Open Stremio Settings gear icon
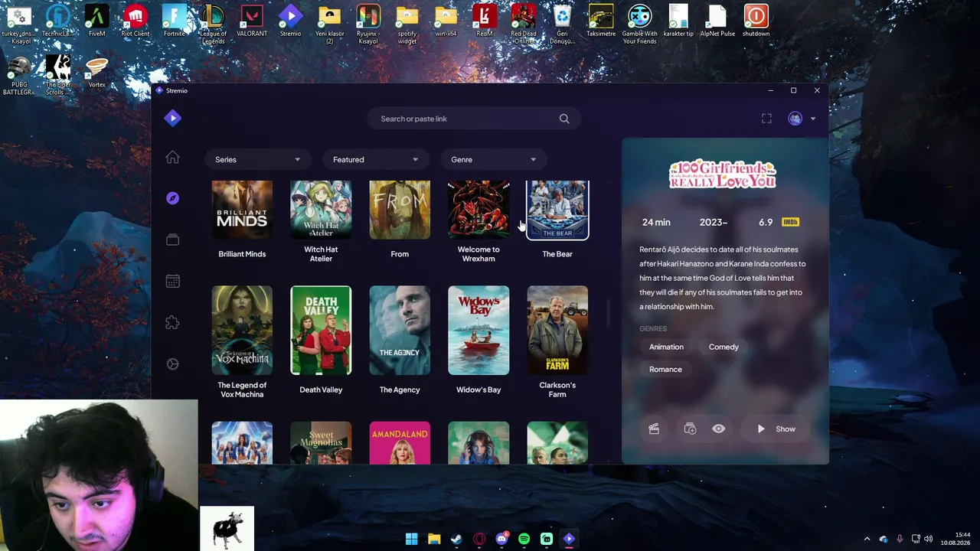Viewport: 980px width, 551px height. tap(172, 364)
